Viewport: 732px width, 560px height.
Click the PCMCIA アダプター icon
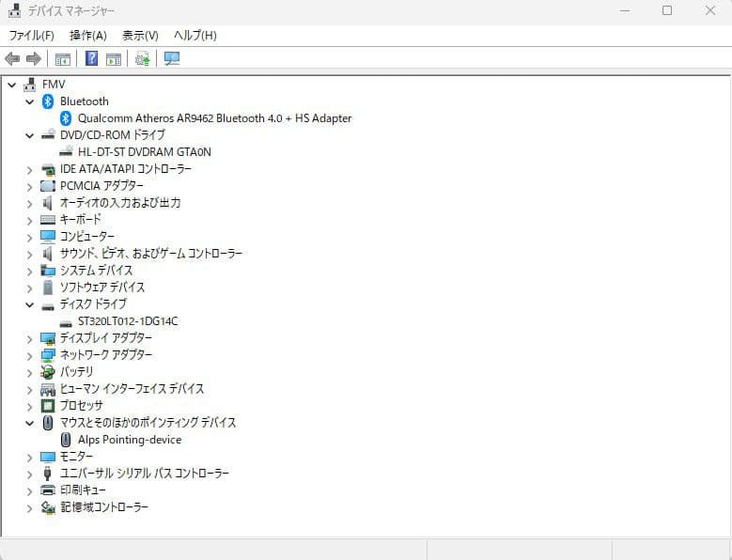click(x=48, y=186)
